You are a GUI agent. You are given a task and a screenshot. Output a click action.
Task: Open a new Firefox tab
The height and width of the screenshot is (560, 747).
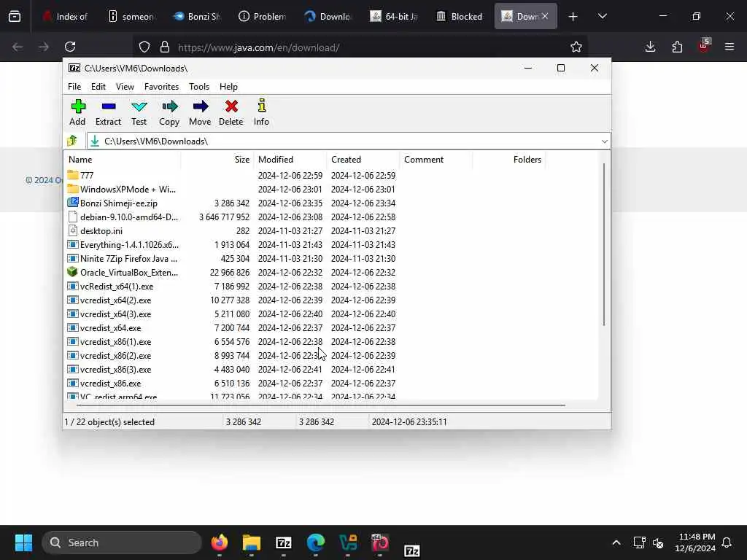pyautogui.click(x=573, y=17)
